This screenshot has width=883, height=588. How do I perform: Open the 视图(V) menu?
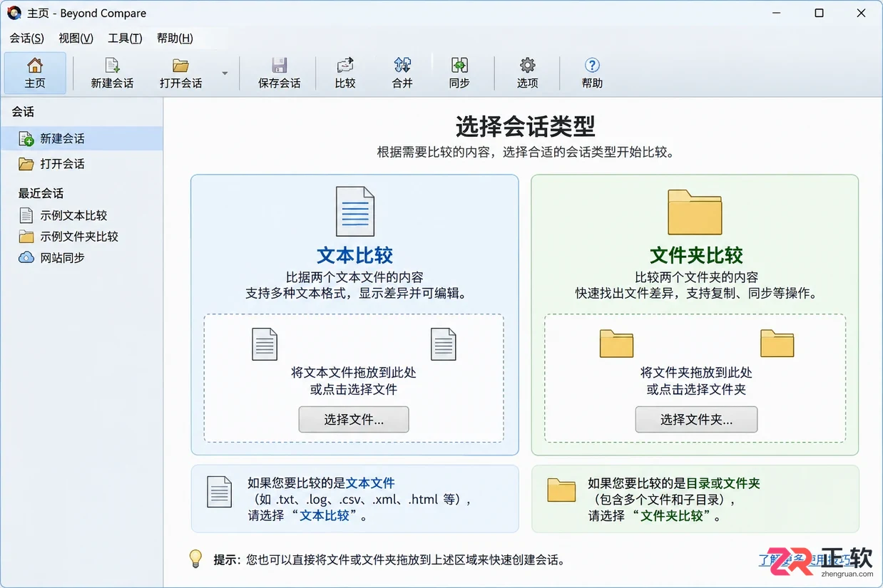pos(76,38)
